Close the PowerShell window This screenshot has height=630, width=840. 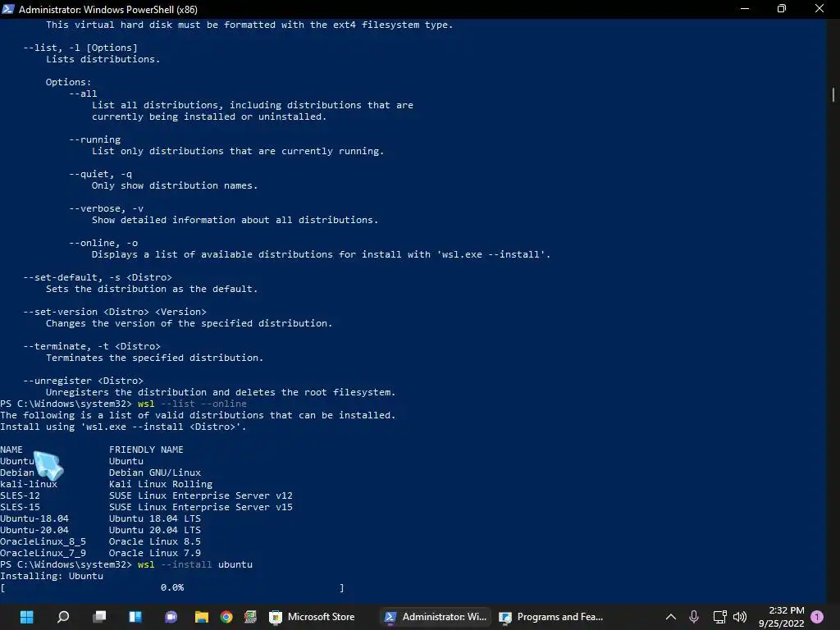tap(819, 9)
